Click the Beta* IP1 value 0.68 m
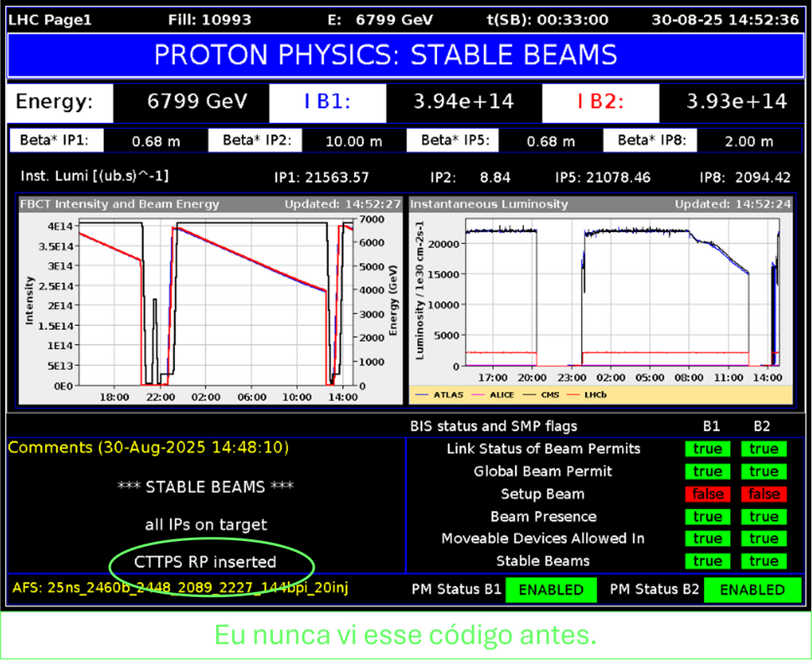This screenshot has width=812, height=670. (156, 142)
